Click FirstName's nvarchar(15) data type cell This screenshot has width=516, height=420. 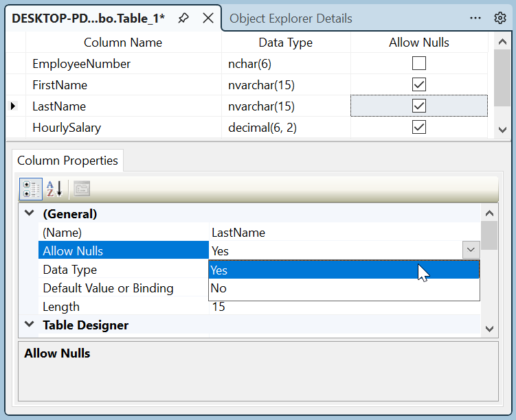point(286,85)
